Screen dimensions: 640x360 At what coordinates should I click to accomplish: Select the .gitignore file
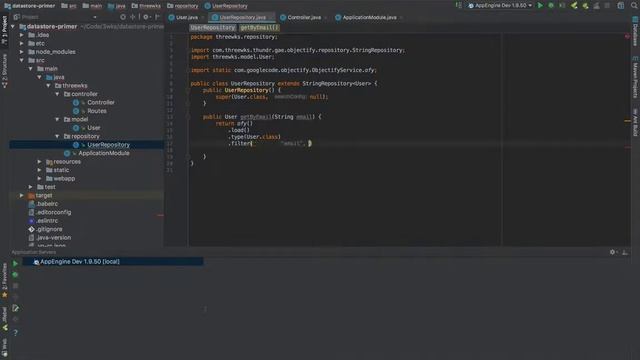[49, 229]
